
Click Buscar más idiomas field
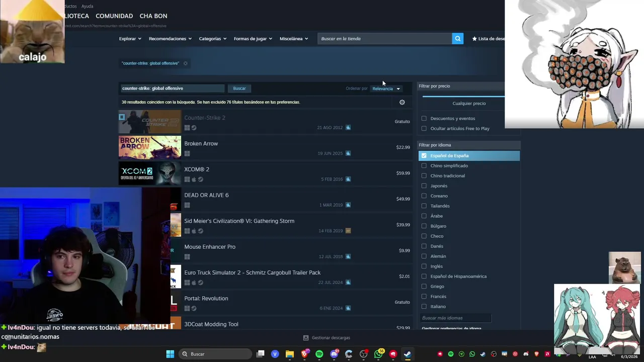point(456,318)
